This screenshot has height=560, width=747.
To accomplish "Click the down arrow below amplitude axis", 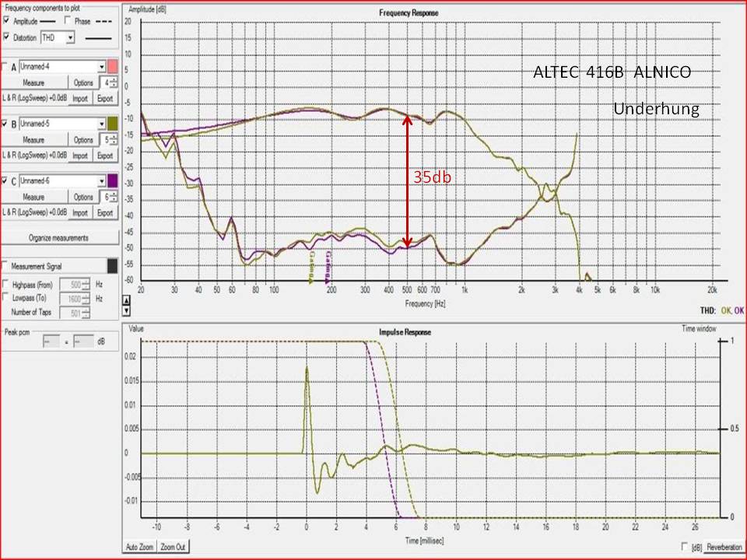I will click(126, 310).
